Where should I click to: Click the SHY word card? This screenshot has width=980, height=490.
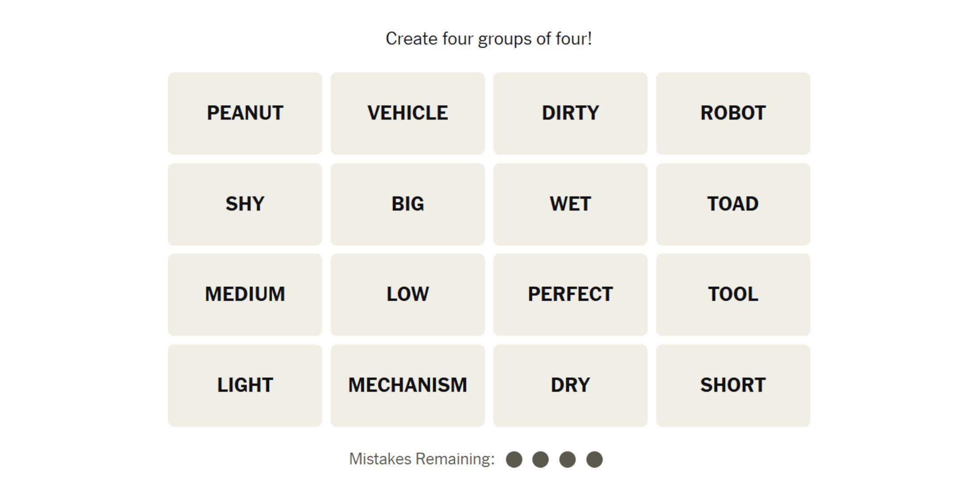(245, 204)
